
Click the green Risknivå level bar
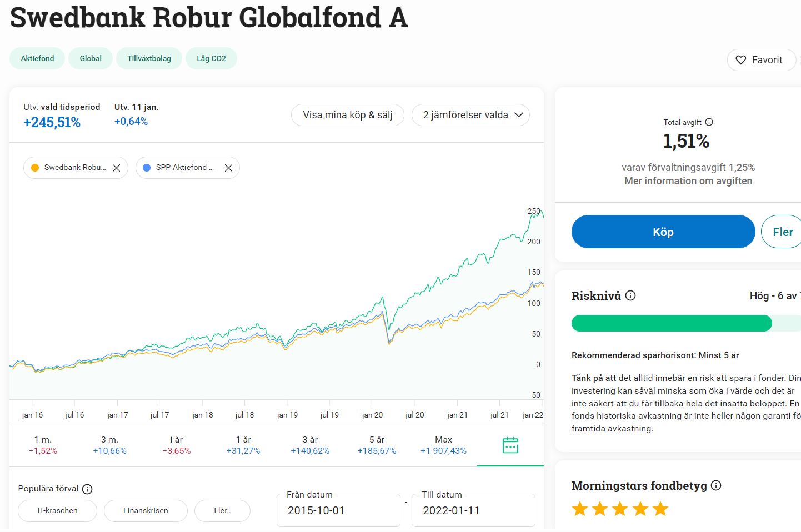coord(671,323)
